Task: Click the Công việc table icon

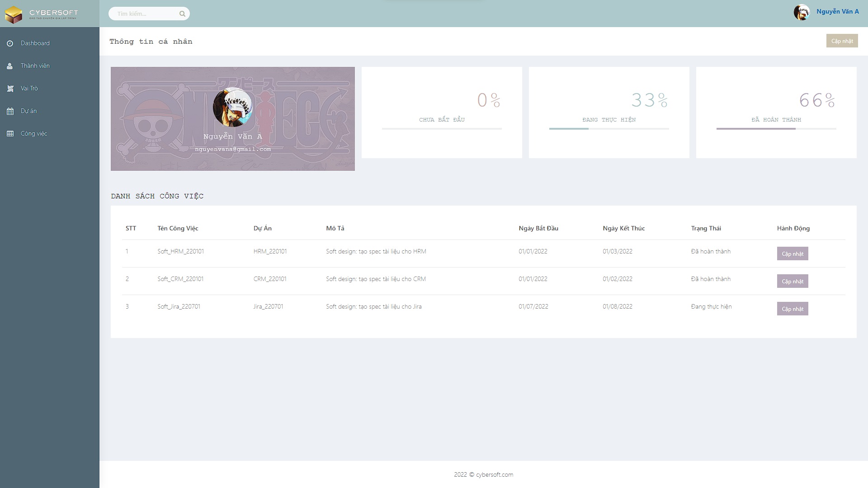Action: (x=10, y=134)
